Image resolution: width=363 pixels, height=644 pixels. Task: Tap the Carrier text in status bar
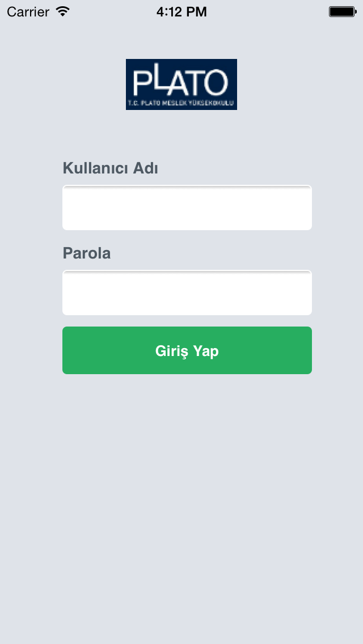pyautogui.click(x=28, y=12)
